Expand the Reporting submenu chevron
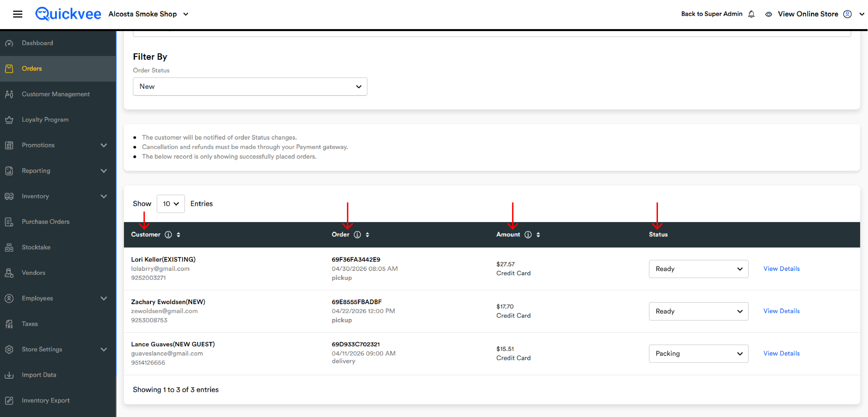The height and width of the screenshot is (417, 868). (x=104, y=171)
